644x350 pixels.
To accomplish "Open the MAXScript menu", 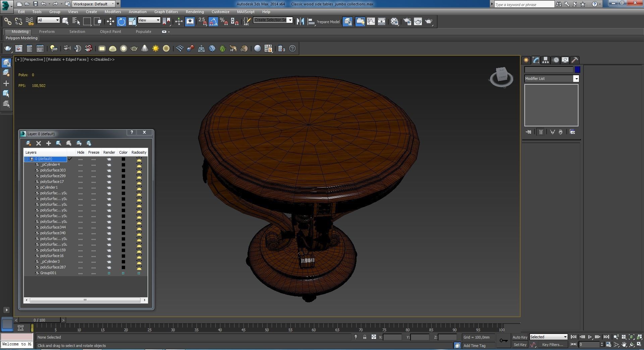I will click(246, 12).
